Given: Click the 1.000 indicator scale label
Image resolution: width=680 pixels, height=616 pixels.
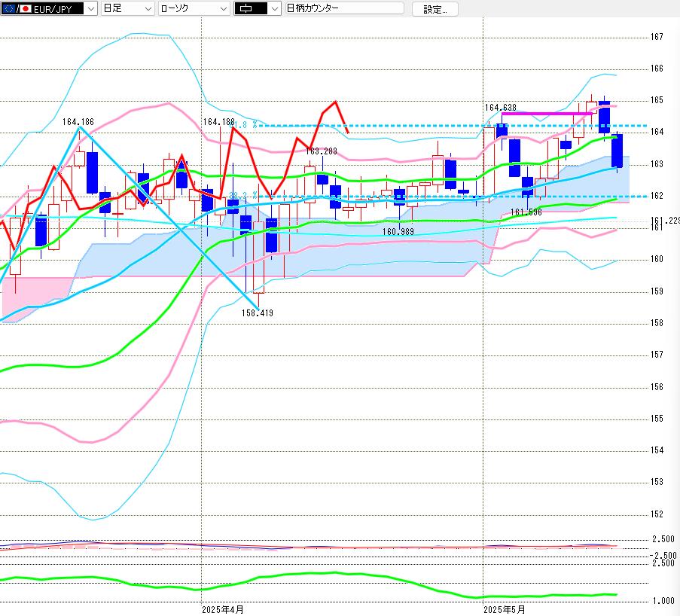Looking at the screenshot, I should (x=663, y=601).
